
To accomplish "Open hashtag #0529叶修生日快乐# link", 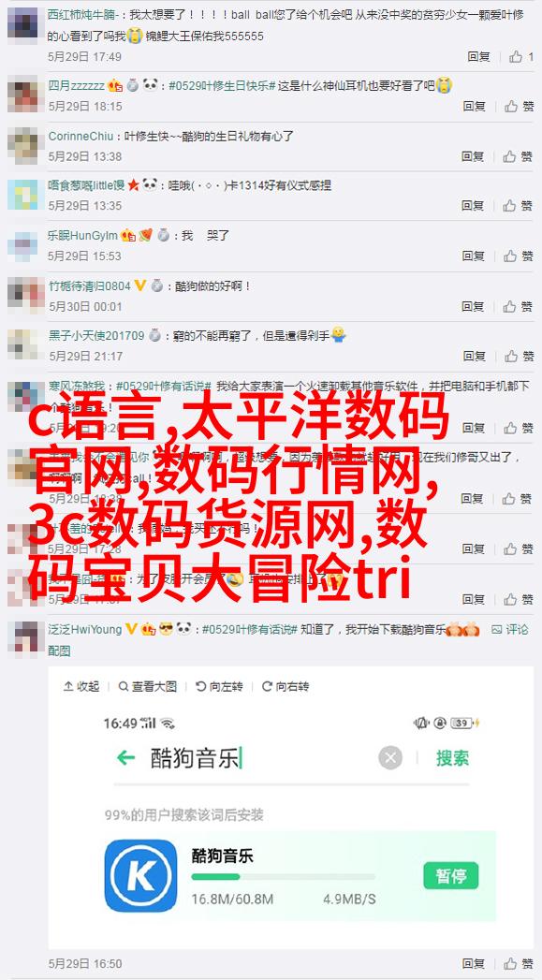I will pos(222,85).
